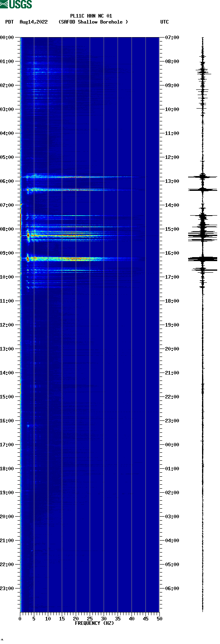Click the 03:00 PDT time label

(x=7, y=109)
